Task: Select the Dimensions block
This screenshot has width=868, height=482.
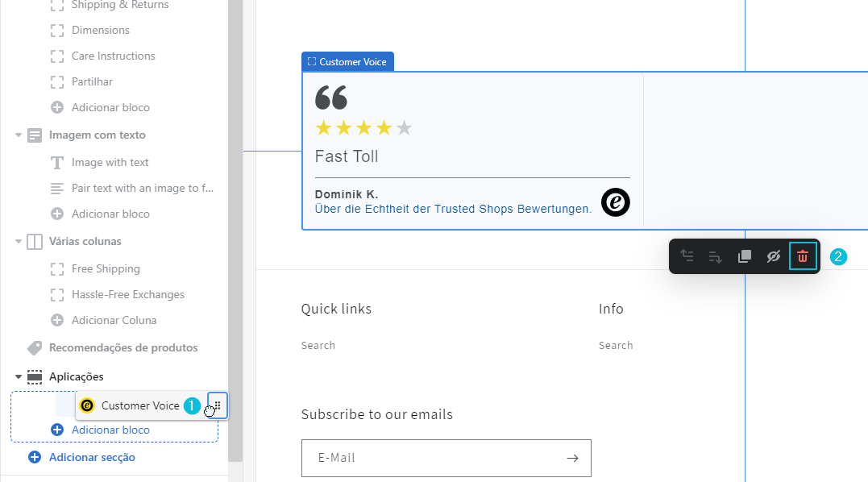Action: pos(101,31)
